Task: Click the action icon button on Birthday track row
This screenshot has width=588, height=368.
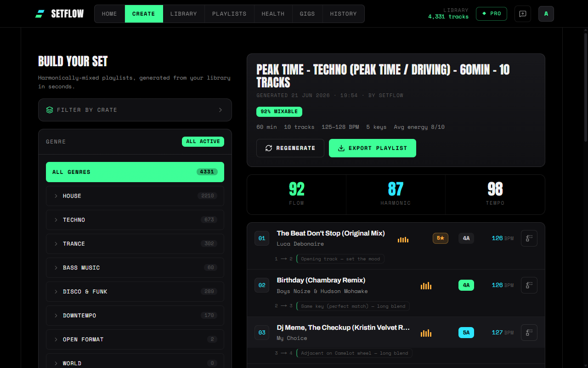Action: (x=529, y=285)
